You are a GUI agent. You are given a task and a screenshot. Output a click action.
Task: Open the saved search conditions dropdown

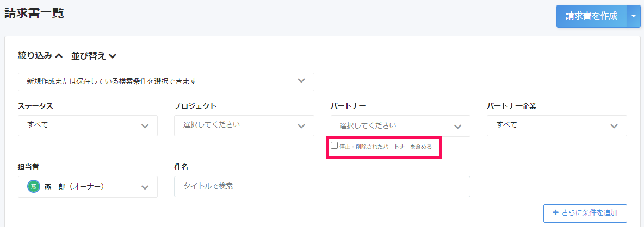coord(166,82)
